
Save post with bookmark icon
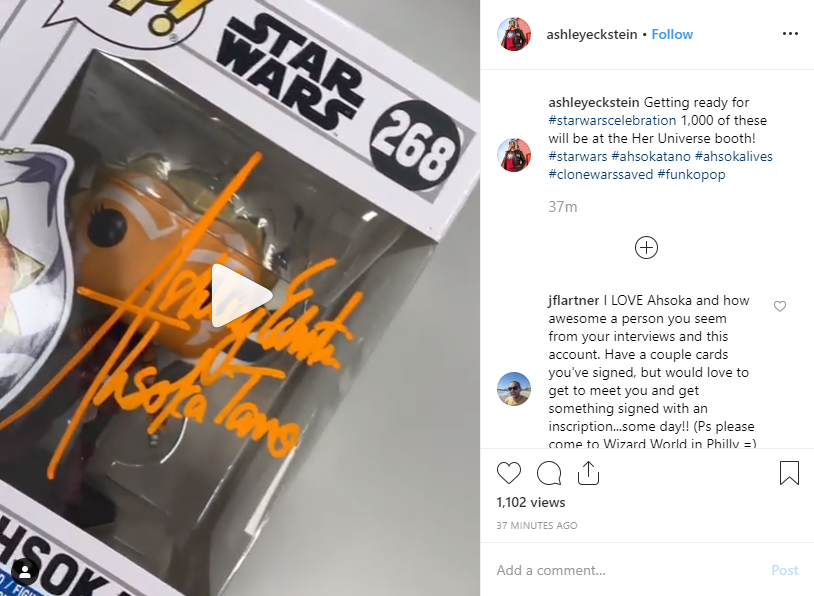[x=789, y=473]
